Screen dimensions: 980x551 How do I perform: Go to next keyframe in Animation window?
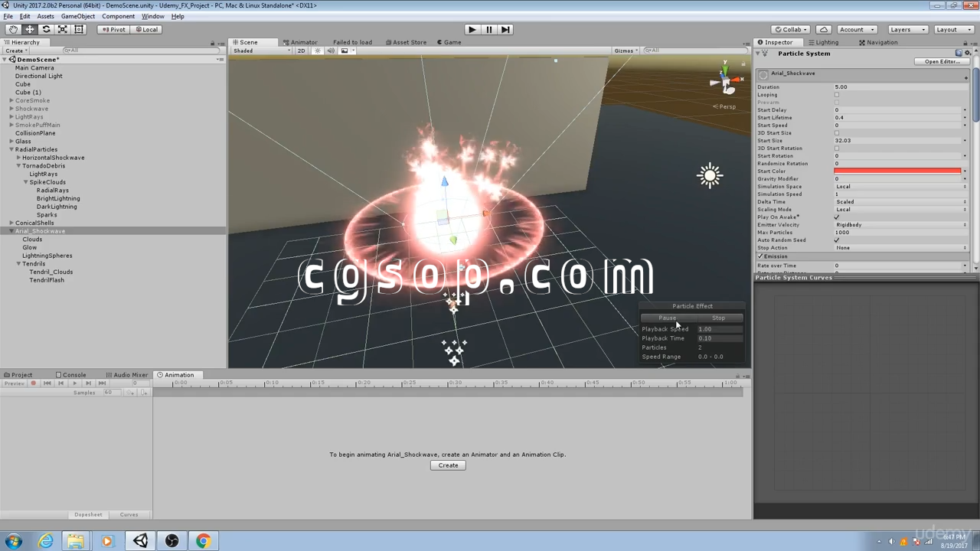(x=88, y=383)
